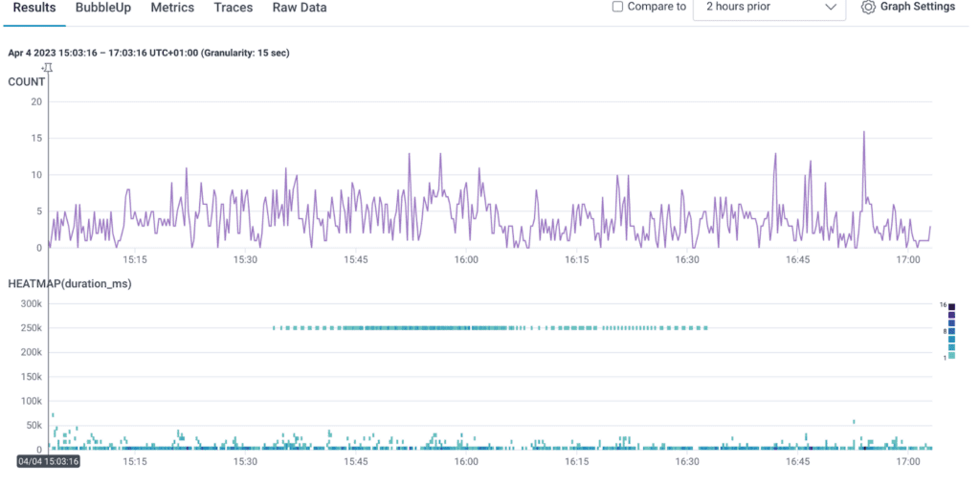View the Raw Data tab
The width and height of the screenshot is (980, 487).
(x=300, y=8)
